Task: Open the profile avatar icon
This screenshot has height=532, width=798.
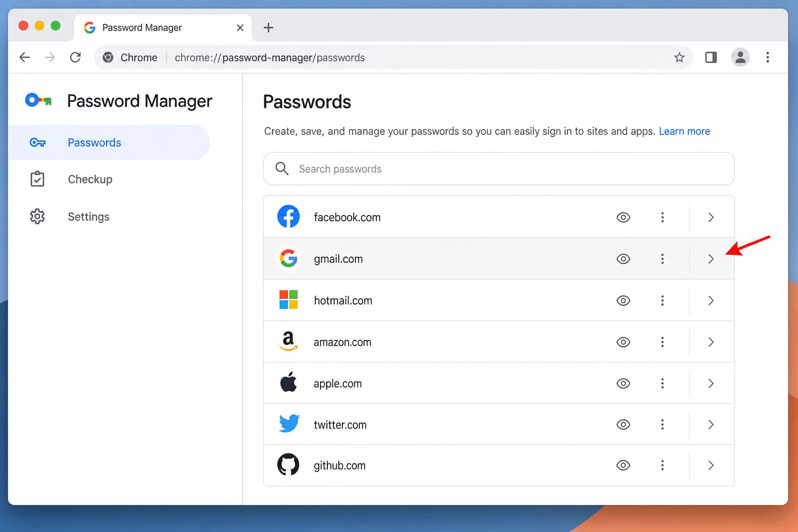Action: 740,57
